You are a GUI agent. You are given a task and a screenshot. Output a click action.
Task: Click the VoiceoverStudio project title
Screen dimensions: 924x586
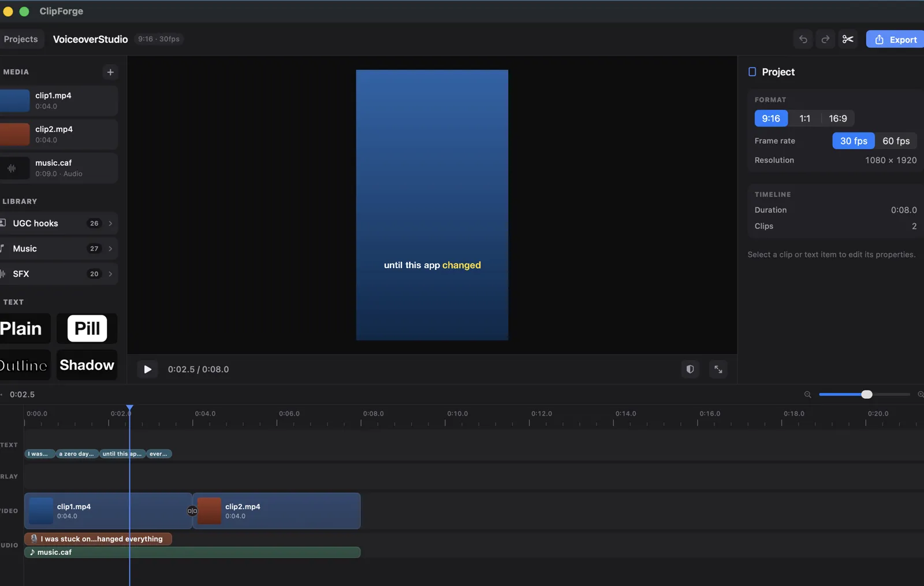[91, 39]
